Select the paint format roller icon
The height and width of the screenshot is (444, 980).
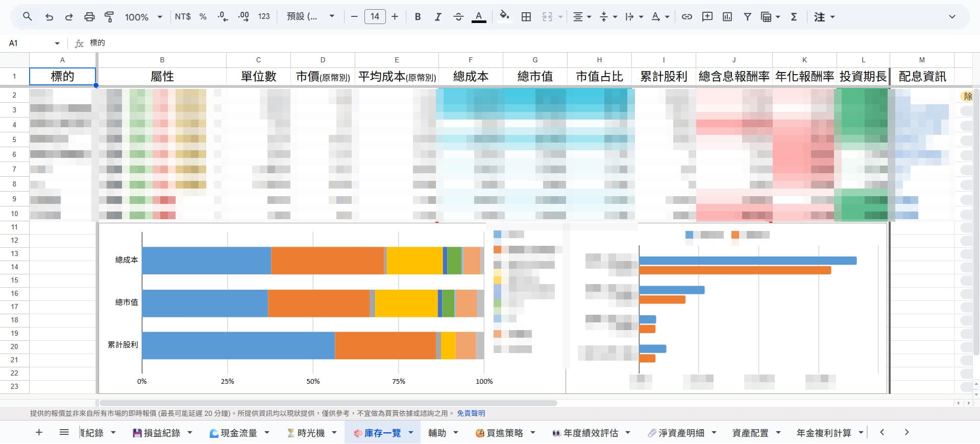pos(109,17)
